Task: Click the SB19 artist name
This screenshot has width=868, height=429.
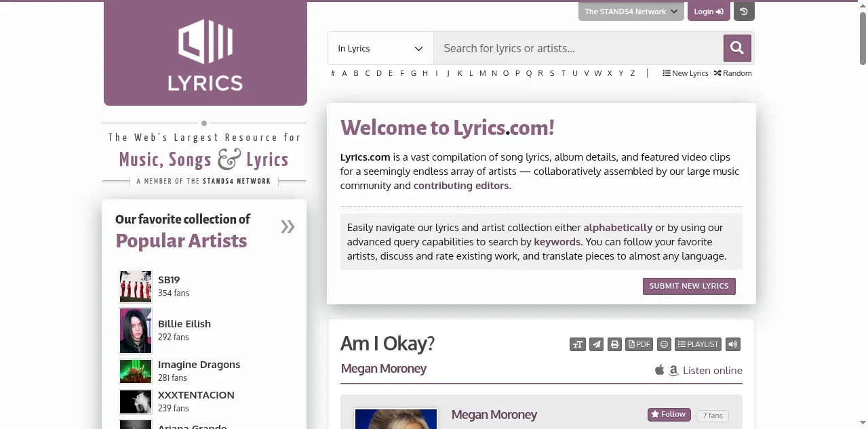Action: click(169, 280)
